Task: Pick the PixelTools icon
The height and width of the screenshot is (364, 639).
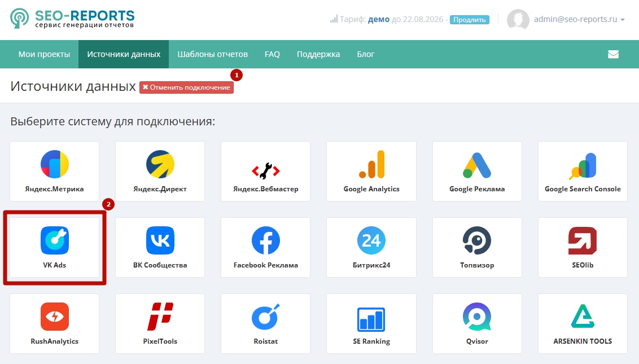Action: coord(160,316)
